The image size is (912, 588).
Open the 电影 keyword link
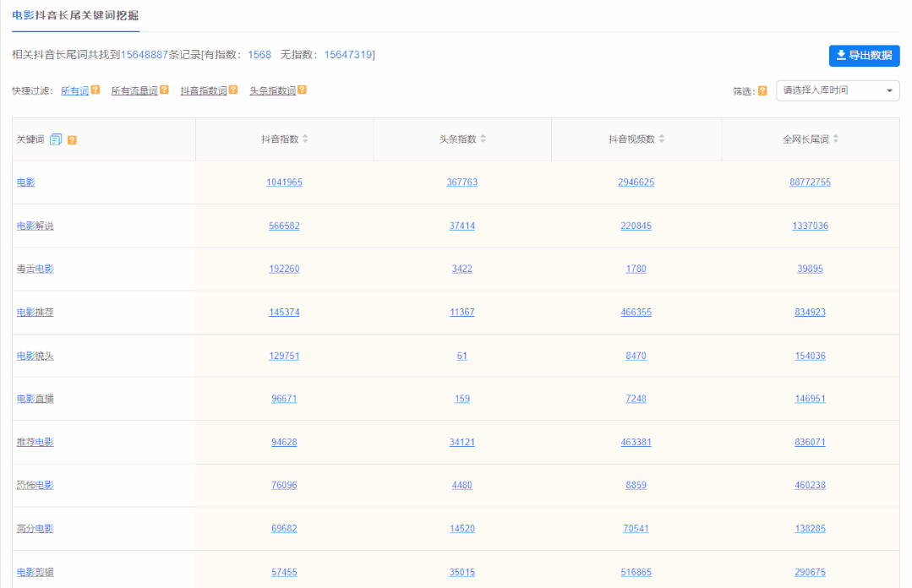[x=26, y=182]
